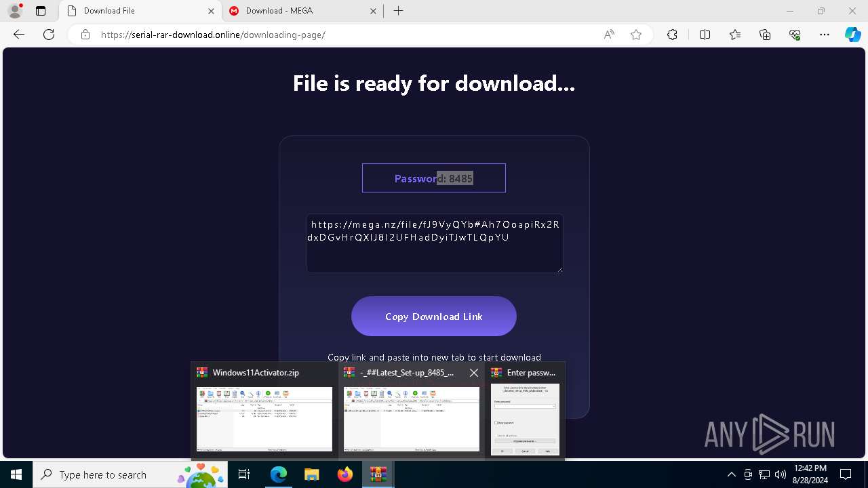Viewport: 868px width, 488px height.
Task: Open the notification center icon
Action: [846, 474]
